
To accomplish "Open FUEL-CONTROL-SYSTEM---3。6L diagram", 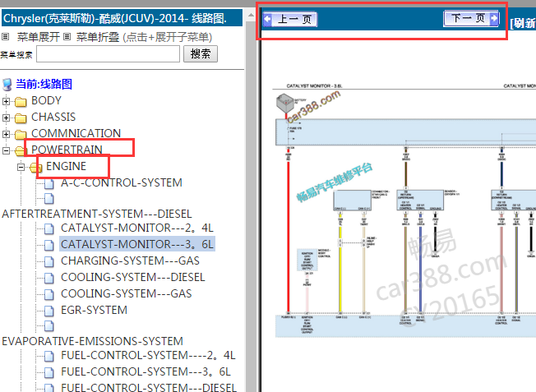I will 146,371.
